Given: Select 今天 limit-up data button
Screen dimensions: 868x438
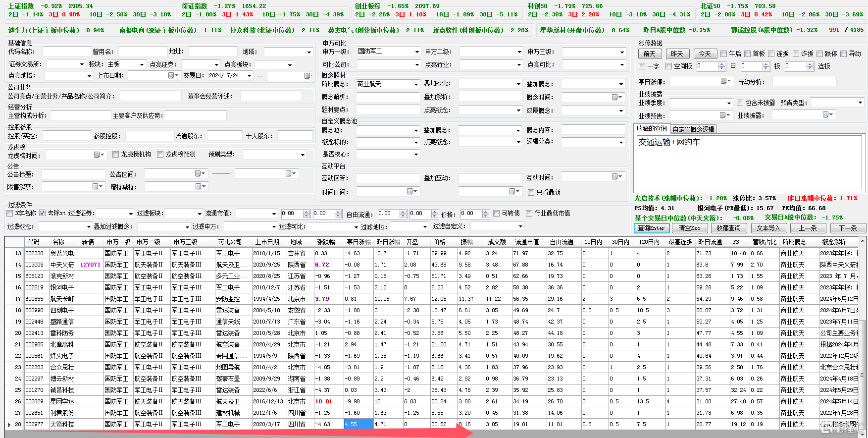Looking at the screenshot, I should click(705, 54).
